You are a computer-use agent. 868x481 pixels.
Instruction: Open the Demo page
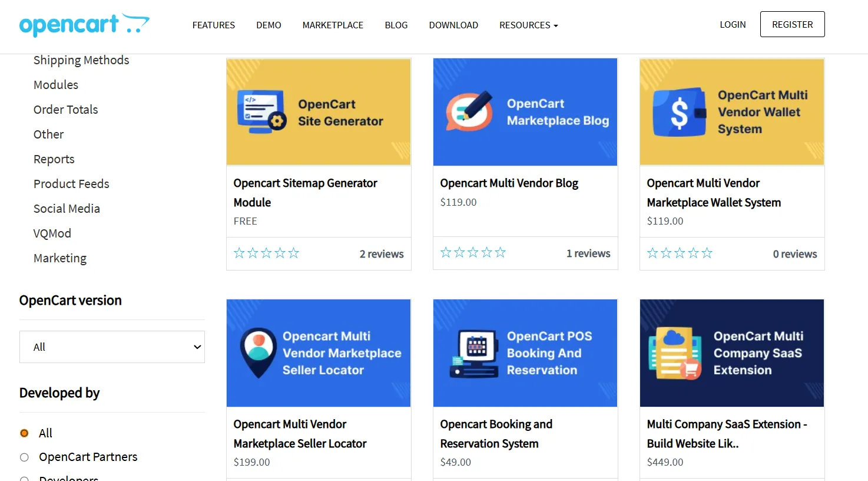point(269,25)
